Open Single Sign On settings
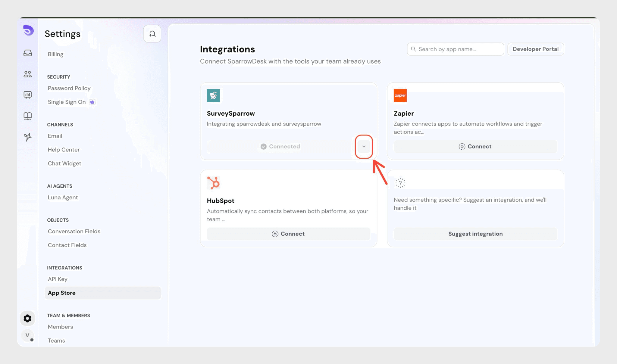This screenshot has height=364, width=617. tap(67, 102)
